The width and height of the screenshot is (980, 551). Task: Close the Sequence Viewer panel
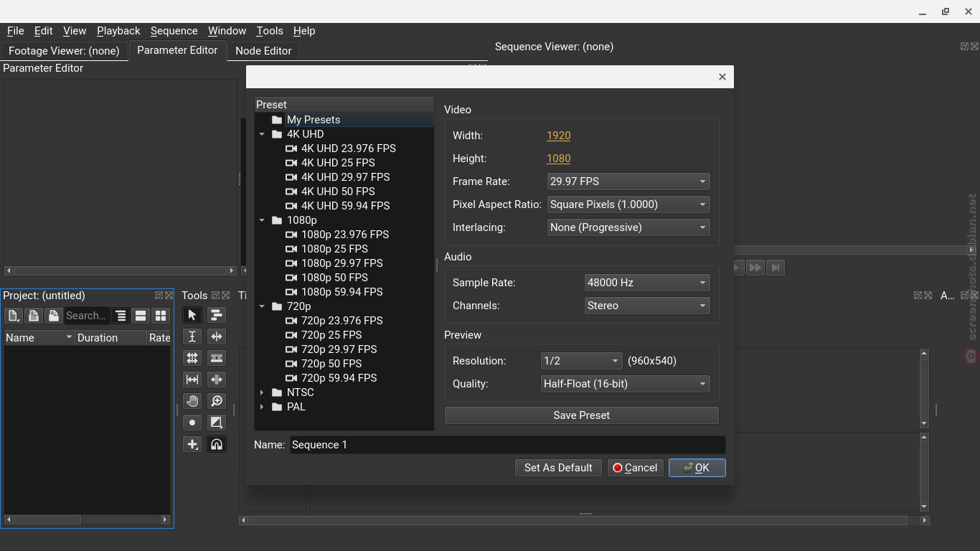coord(974,46)
